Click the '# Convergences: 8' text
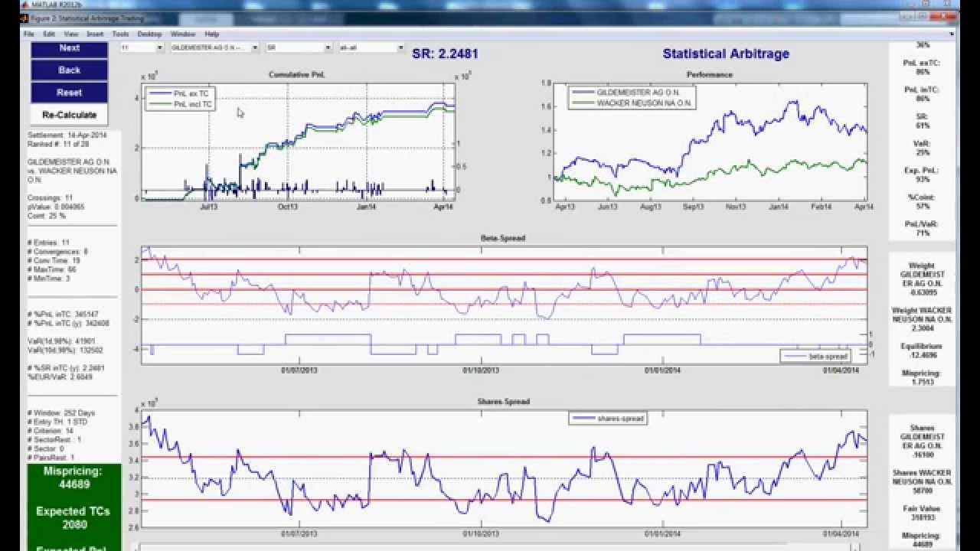This screenshot has height=551, width=980. pyautogui.click(x=57, y=252)
